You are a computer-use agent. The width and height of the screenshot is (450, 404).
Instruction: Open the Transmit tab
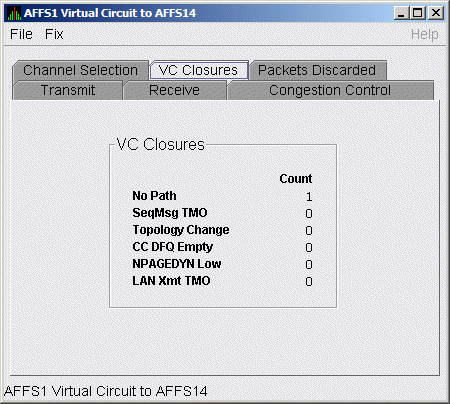pos(68,90)
